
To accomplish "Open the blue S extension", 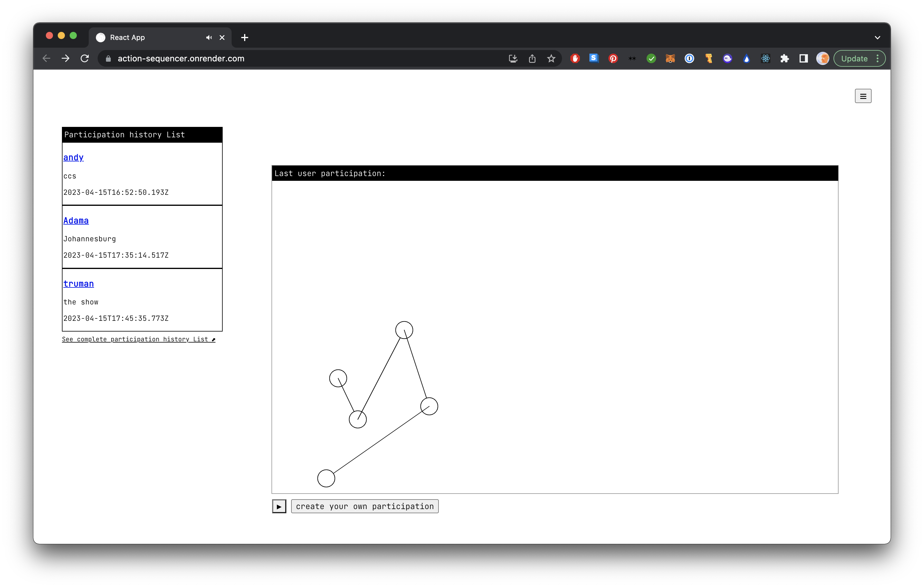I will (x=594, y=58).
